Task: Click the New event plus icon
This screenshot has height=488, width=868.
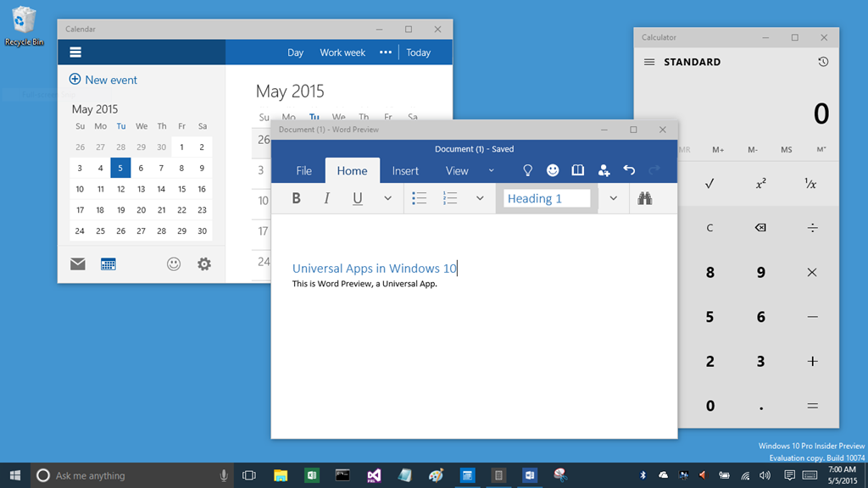Action: pyautogui.click(x=75, y=79)
